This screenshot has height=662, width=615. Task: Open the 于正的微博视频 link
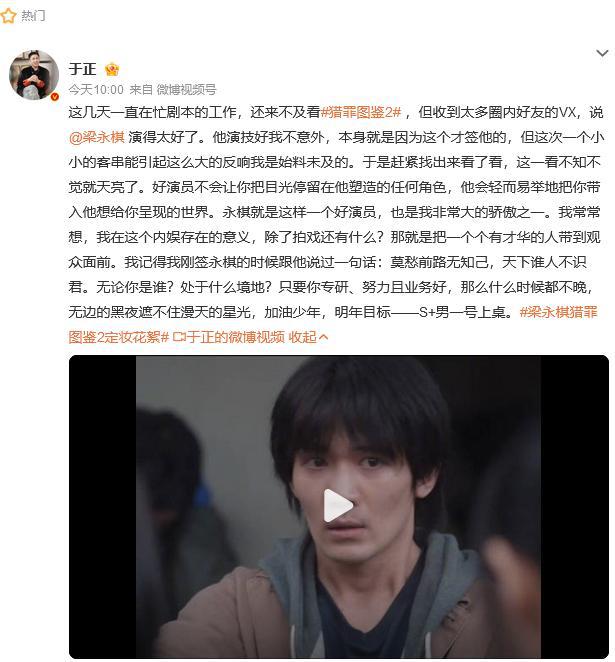[236, 337]
